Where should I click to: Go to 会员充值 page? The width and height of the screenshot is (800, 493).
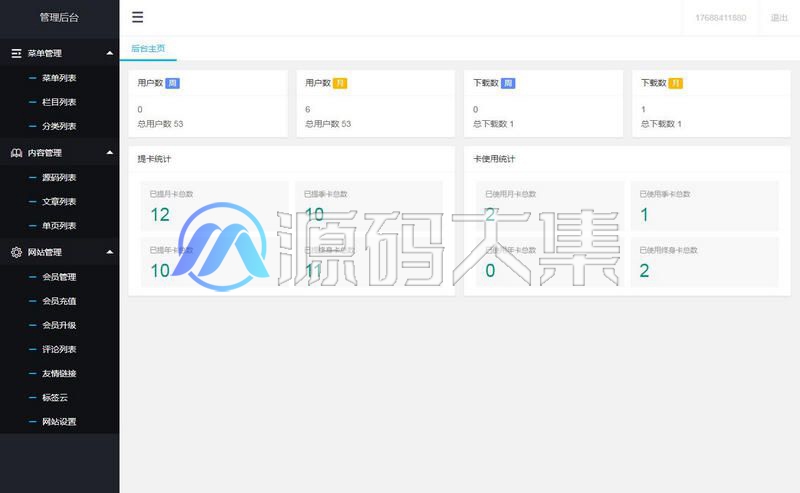[x=60, y=301]
